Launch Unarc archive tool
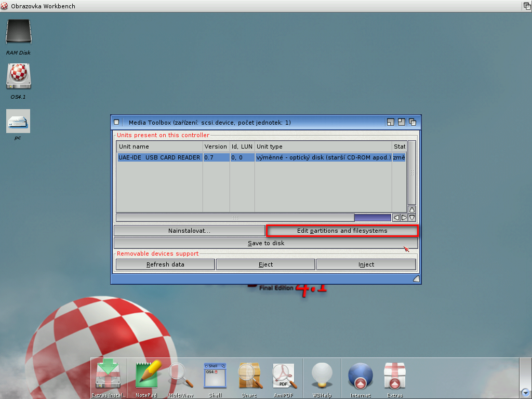This screenshot has height=399, width=532. (249, 375)
